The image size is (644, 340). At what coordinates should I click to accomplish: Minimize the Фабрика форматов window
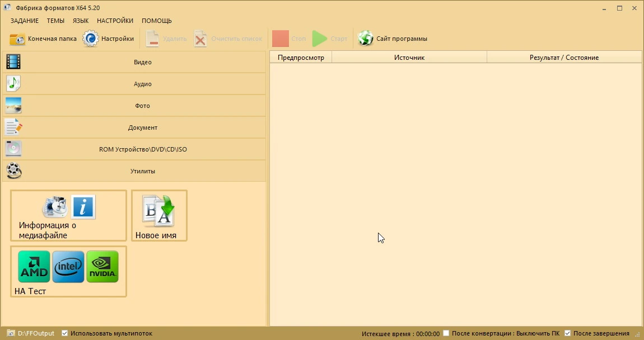pos(605,8)
